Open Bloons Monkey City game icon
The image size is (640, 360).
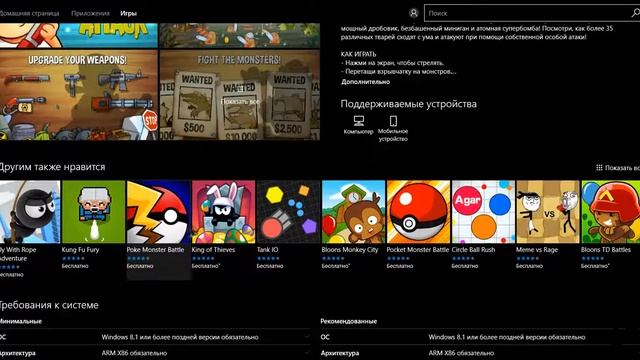[x=353, y=212]
